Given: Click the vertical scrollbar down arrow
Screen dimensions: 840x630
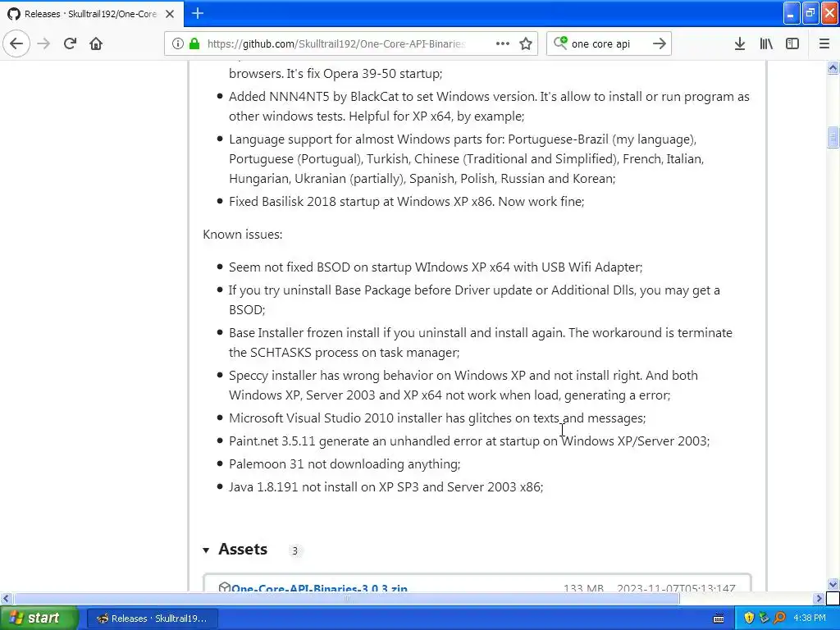Looking at the screenshot, I should click(833, 584).
